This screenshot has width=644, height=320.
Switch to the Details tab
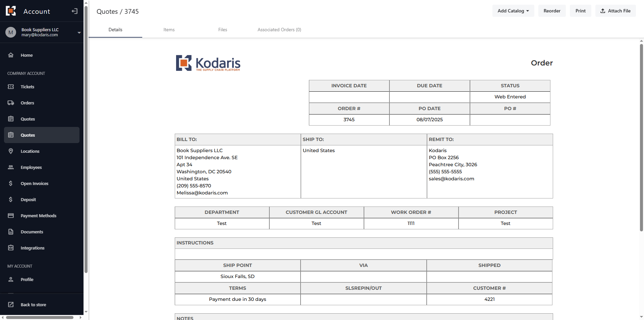[115, 30]
